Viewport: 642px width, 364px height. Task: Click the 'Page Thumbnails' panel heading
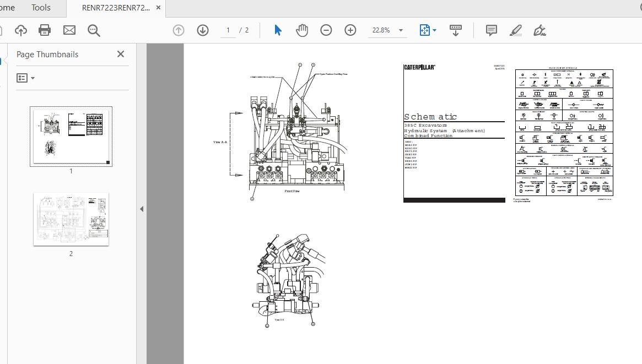[x=47, y=55]
